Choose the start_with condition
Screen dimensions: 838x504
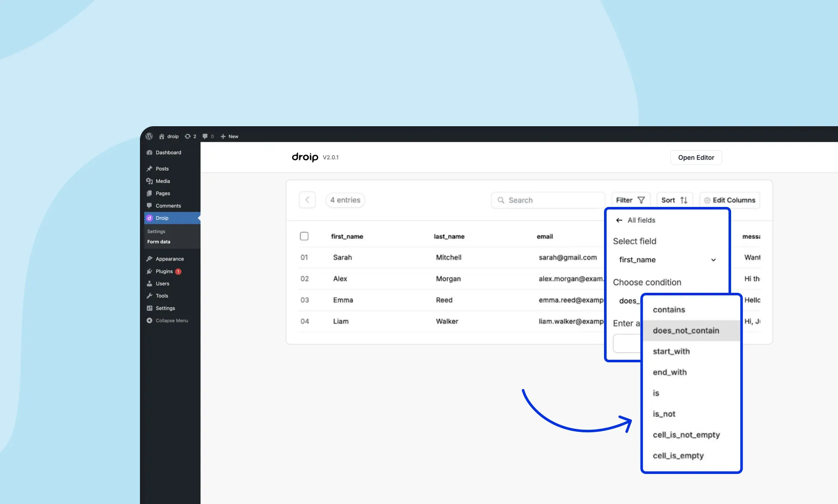tap(691, 352)
